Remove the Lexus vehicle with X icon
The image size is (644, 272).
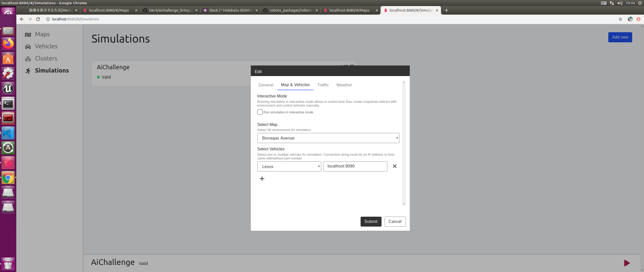(394, 166)
